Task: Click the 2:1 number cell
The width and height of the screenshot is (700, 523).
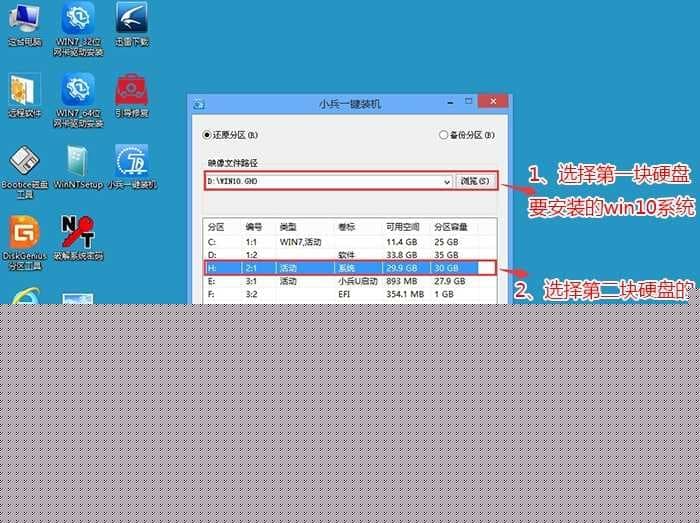Action: coord(251,268)
